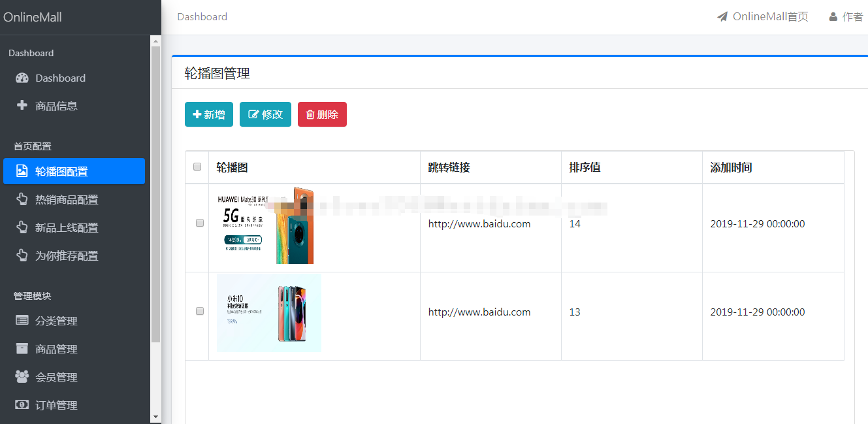
Task: Select the 轮播图配置 menu item
Action: (74, 171)
